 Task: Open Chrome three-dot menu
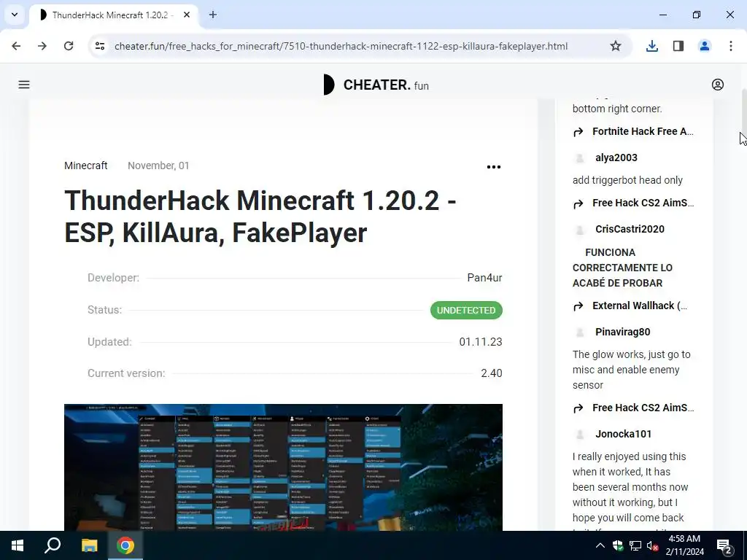[731, 46]
